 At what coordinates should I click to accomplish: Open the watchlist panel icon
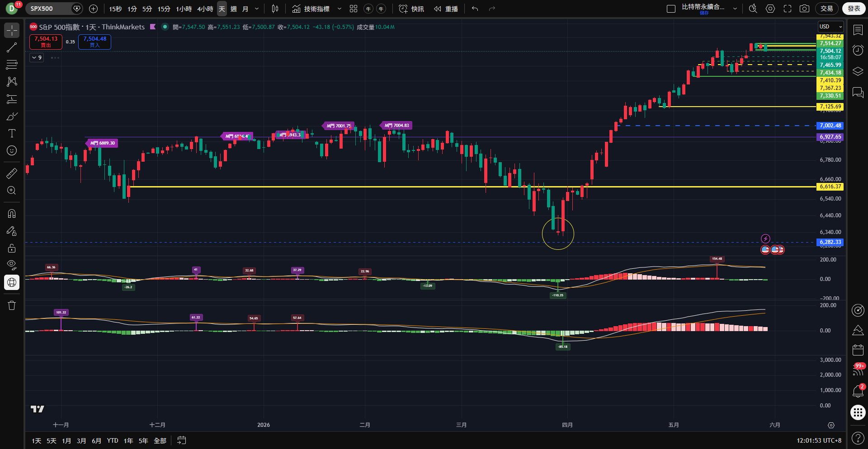858,30
